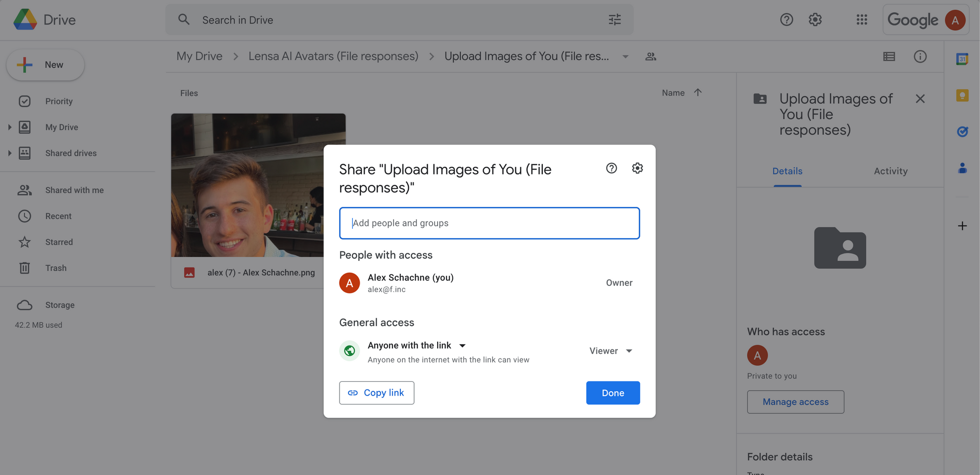Open the Viewer role dropdown
980x475 pixels.
[x=611, y=351]
